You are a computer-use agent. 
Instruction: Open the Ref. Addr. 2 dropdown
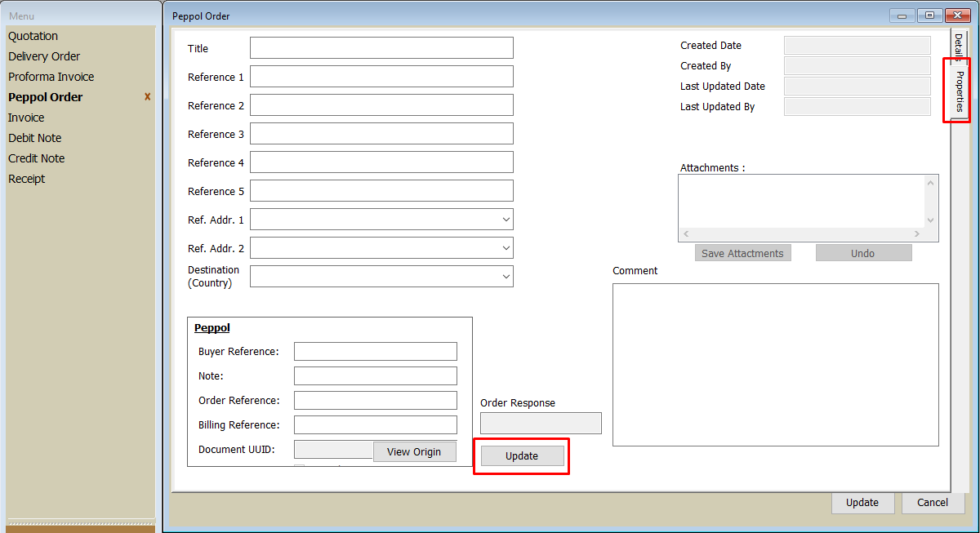[506, 248]
